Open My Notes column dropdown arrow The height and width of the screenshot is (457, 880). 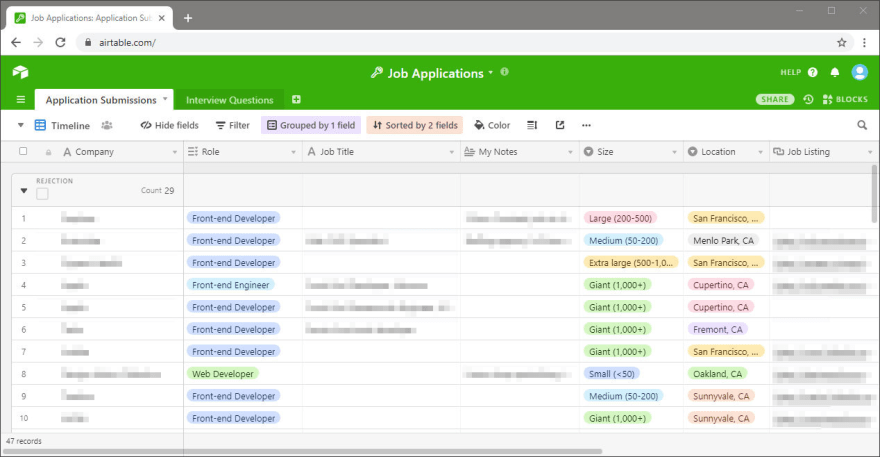pyautogui.click(x=570, y=152)
